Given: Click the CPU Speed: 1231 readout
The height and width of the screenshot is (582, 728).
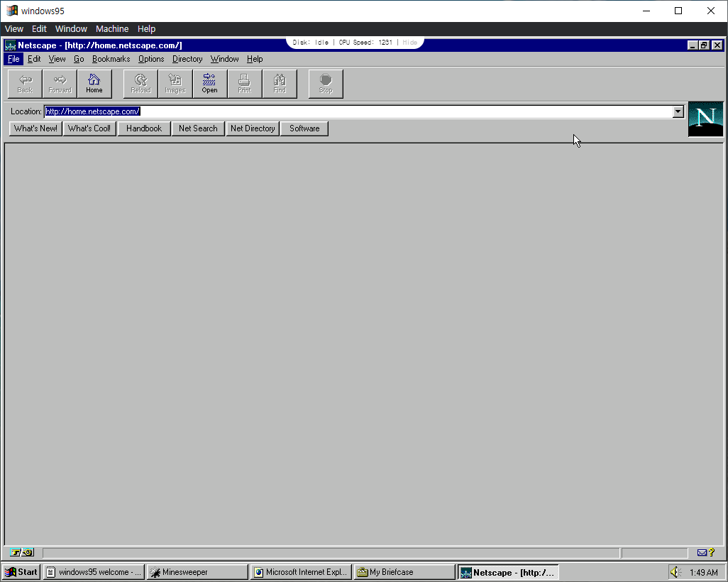Looking at the screenshot, I should tap(365, 43).
